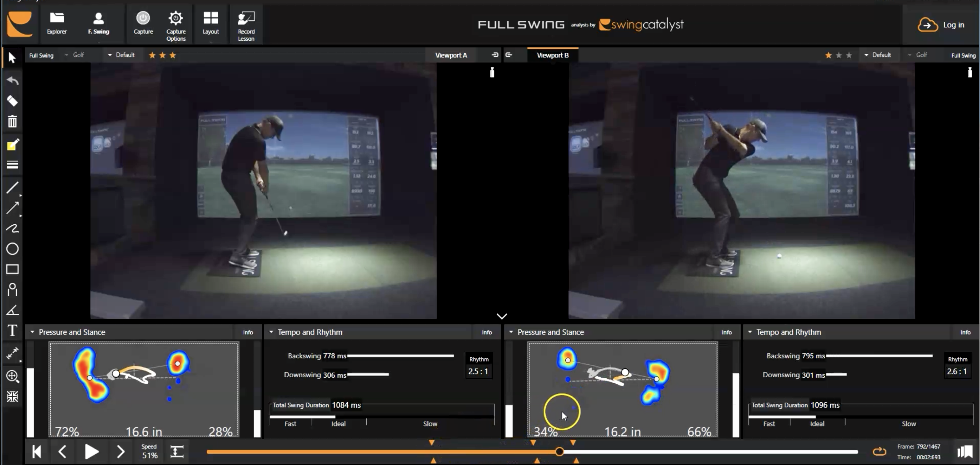Open the Explorer folder icon
The height and width of the screenshot is (465, 980).
57,18
